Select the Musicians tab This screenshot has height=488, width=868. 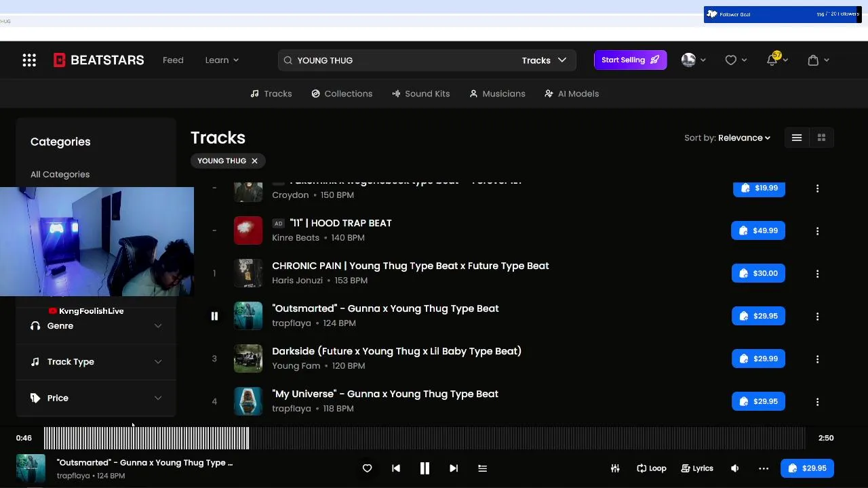pos(497,94)
